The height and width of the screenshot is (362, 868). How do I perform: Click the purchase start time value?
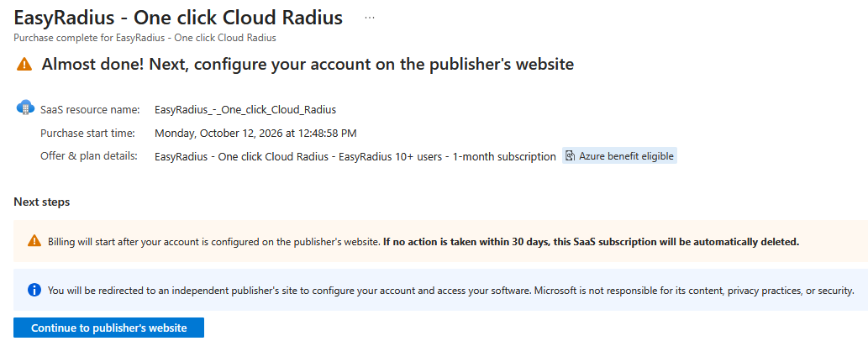click(255, 133)
